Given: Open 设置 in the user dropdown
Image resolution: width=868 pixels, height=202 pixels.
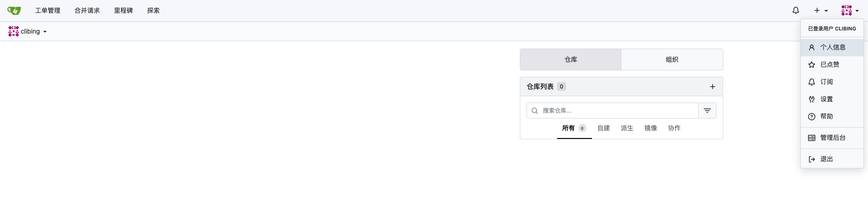Looking at the screenshot, I should 826,99.
